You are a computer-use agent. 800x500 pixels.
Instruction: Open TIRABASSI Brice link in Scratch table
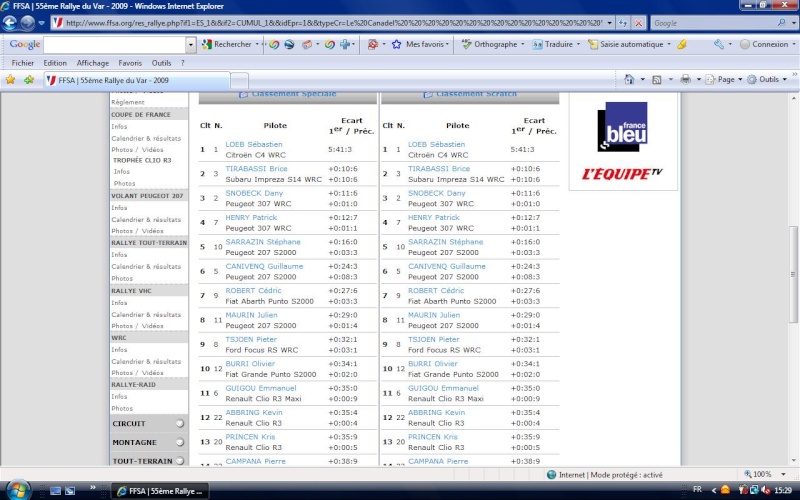tap(439, 168)
